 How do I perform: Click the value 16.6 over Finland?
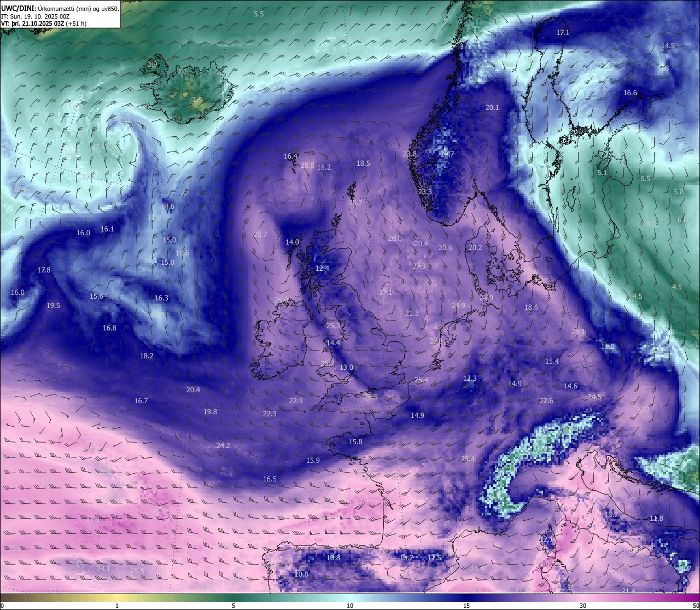point(631,93)
